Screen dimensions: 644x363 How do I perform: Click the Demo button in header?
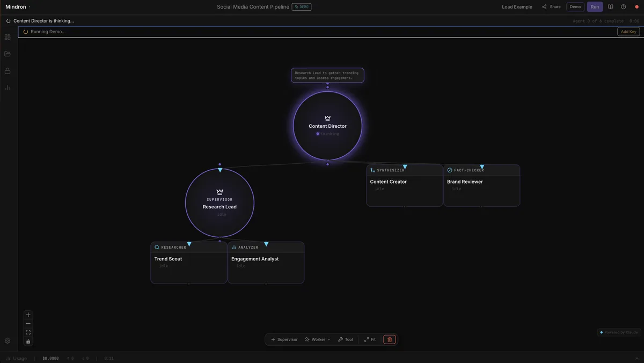click(x=575, y=7)
